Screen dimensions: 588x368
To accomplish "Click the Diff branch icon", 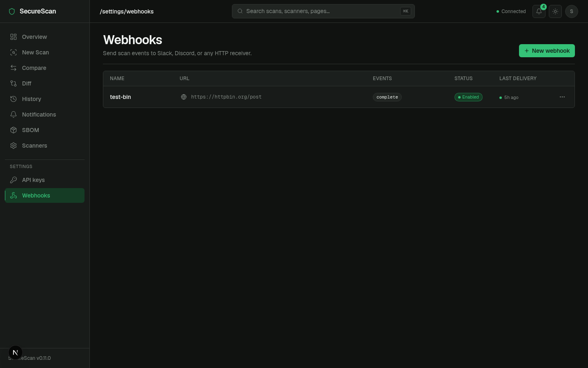I will (x=13, y=83).
